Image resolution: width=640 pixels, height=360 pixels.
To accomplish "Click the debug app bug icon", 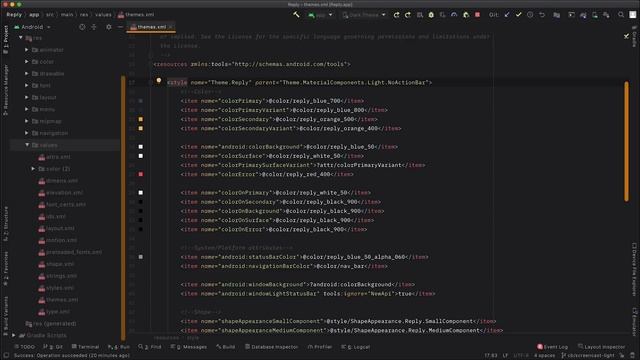I will pos(431,15).
